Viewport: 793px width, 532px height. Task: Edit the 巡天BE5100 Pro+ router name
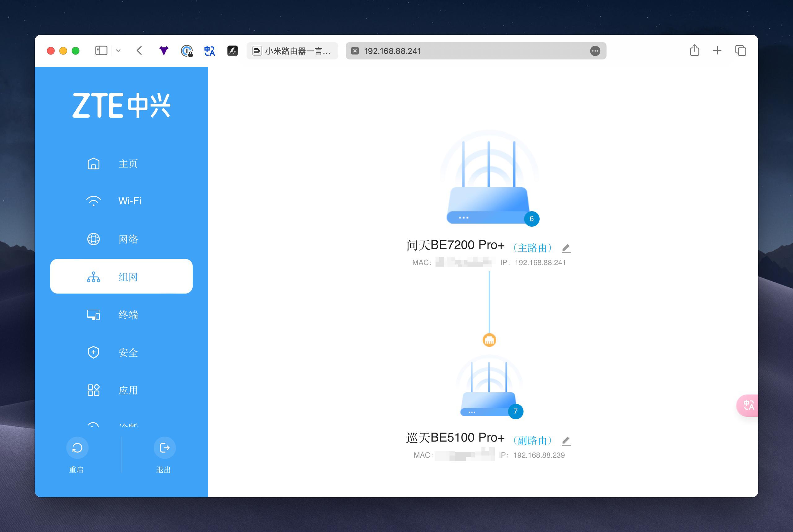566,441
